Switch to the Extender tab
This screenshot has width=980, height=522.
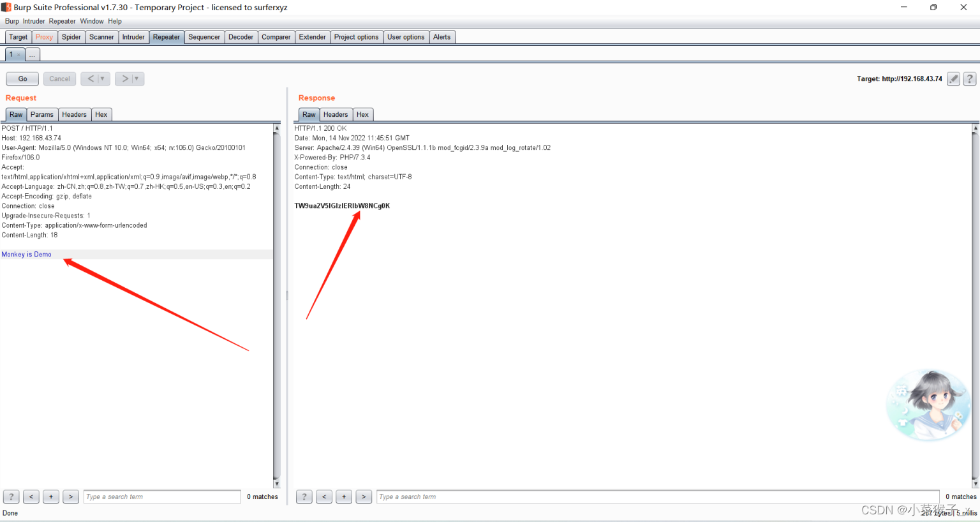coord(313,37)
